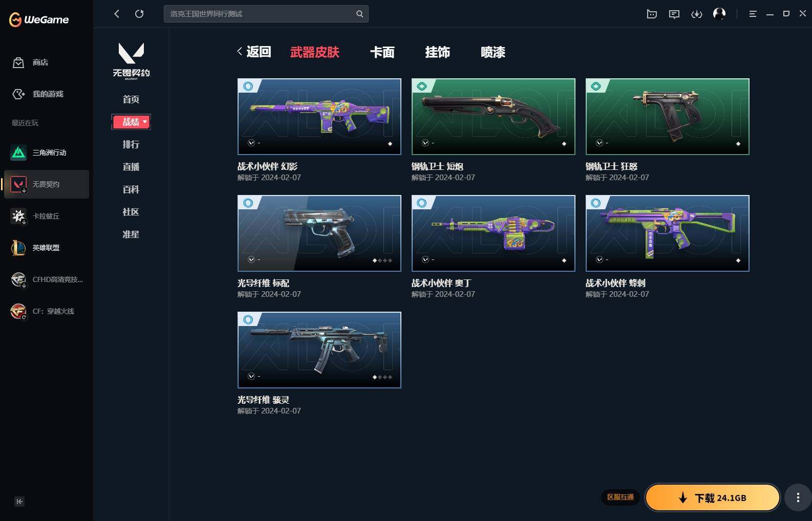Click the 战术小伙伴 奥丁 title text

click(441, 283)
